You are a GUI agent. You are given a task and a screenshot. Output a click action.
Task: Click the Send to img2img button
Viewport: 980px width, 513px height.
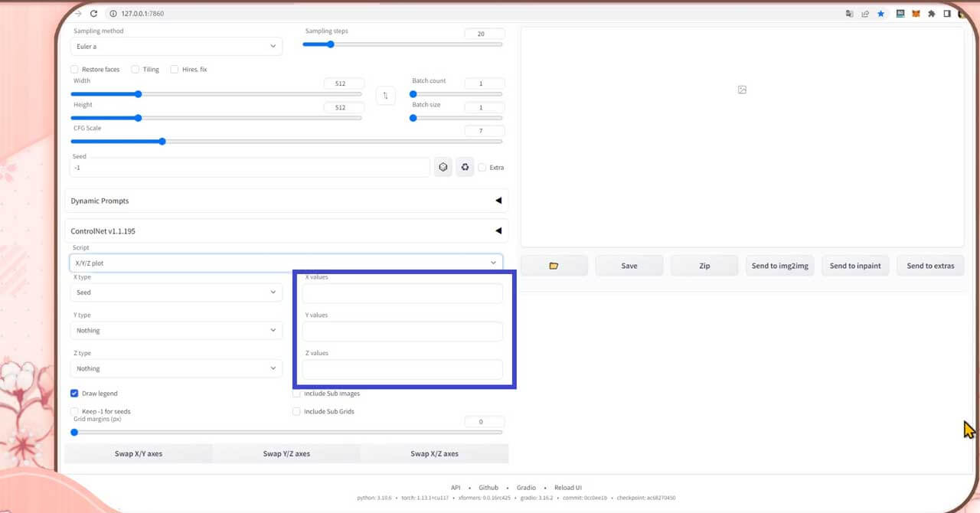tap(779, 266)
